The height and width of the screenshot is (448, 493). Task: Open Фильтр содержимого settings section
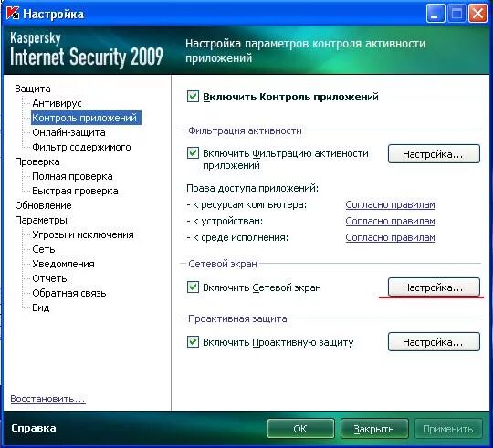[x=81, y=147]
